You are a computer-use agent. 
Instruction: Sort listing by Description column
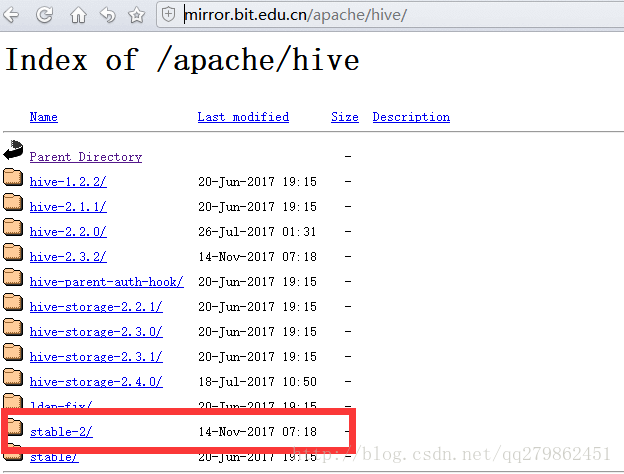click(x=411, y=117)
